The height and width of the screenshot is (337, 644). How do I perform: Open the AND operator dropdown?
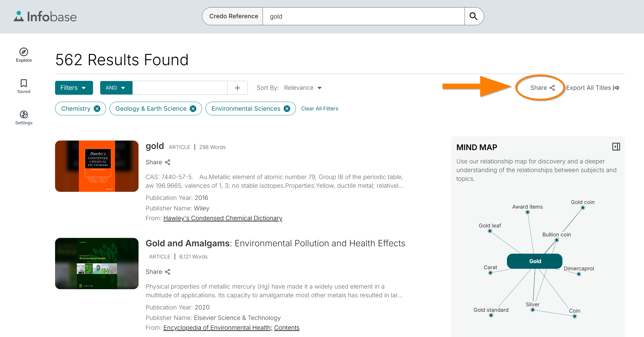point(116,88)
